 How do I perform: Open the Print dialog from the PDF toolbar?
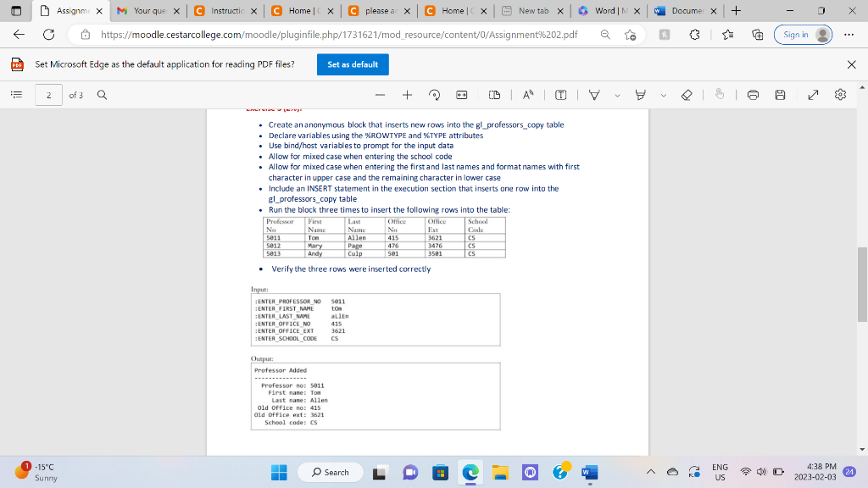(754, 94)
